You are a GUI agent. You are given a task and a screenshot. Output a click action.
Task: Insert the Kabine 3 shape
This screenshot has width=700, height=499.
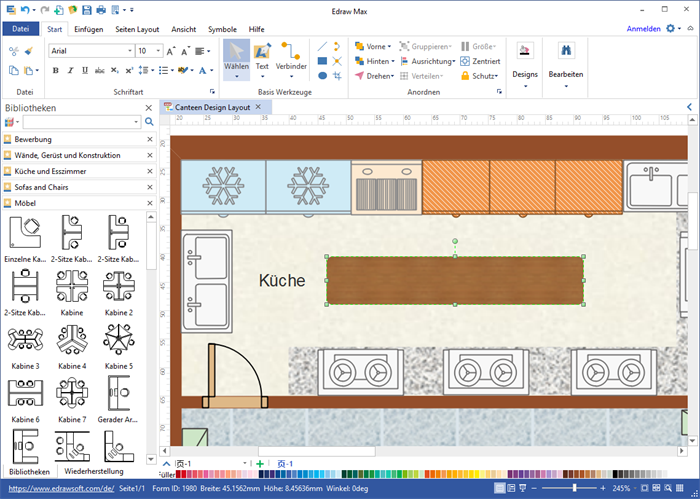tap(25, 339)
